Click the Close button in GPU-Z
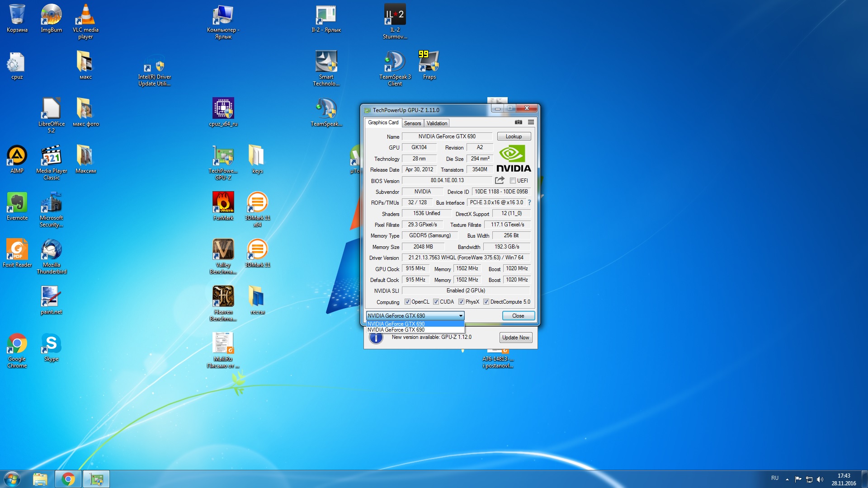The image size is (868, 488). [518, 316]
